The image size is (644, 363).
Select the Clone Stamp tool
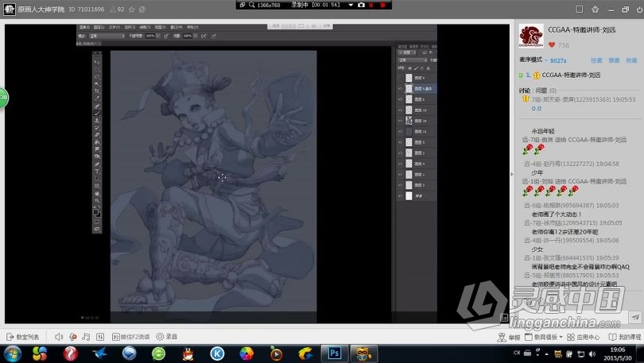pyautogui.click(x=97, y=121)
